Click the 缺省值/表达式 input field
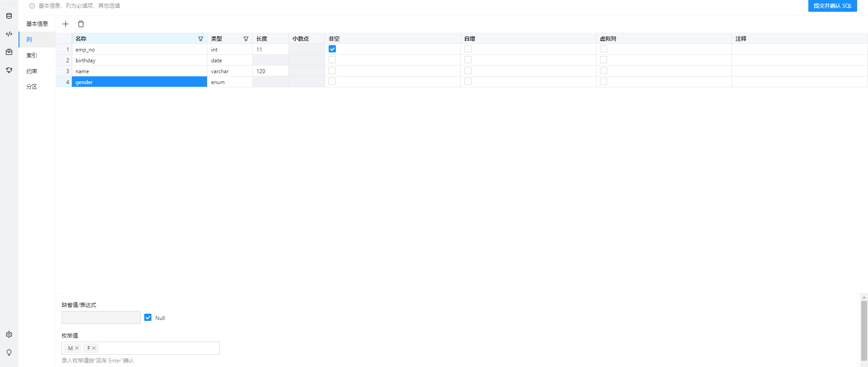 pyautogui.click(x=101, y=317)
